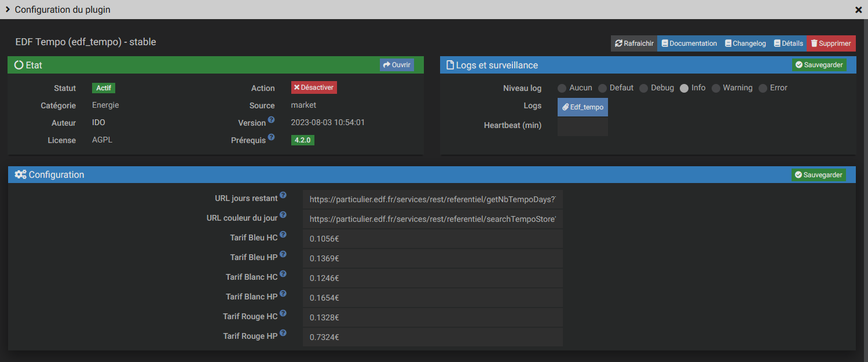
Task: Click help icon beside Tarif Bleu HP
Action: pyautogui.click(x=283, y=254)
